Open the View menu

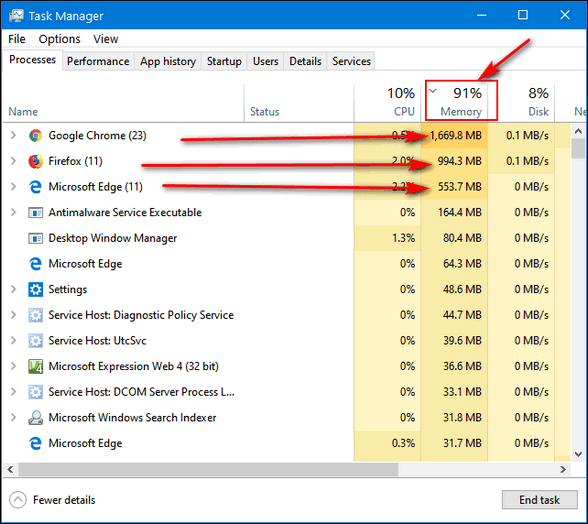tap(106, 39)
